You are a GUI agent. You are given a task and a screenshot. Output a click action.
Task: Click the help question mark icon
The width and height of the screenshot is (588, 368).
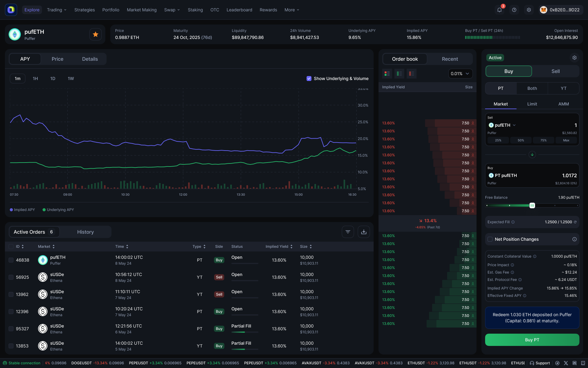[x=514, y=10]
